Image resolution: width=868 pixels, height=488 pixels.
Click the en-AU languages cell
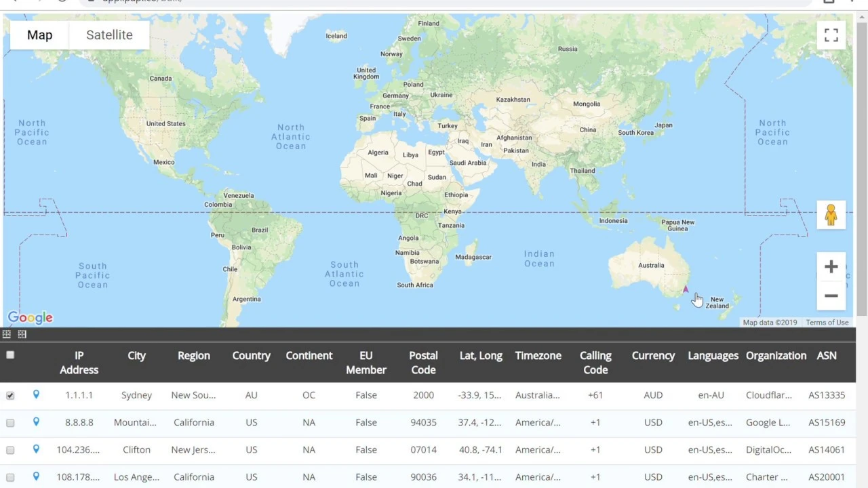point(711,395)
